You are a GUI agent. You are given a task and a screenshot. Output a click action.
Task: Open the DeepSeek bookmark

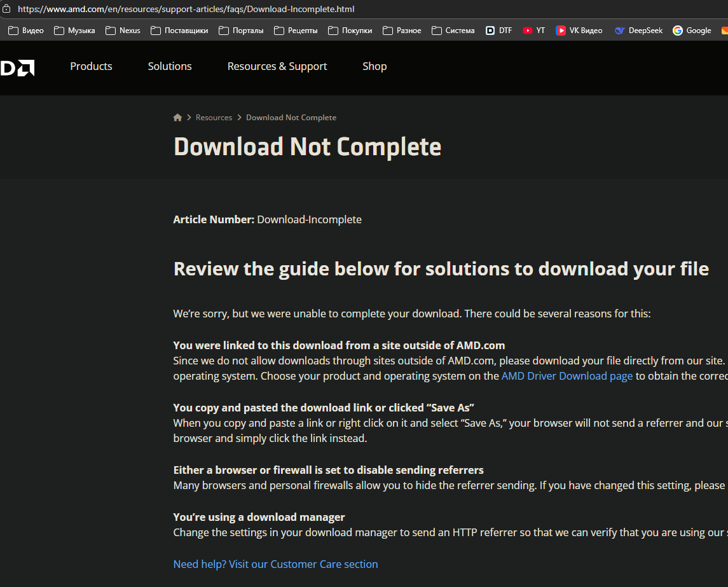click(638, 31)
